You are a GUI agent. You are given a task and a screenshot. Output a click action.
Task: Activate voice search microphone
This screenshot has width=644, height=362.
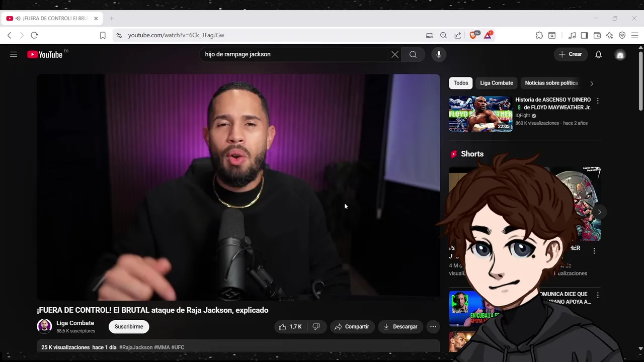tap(439, 54)
